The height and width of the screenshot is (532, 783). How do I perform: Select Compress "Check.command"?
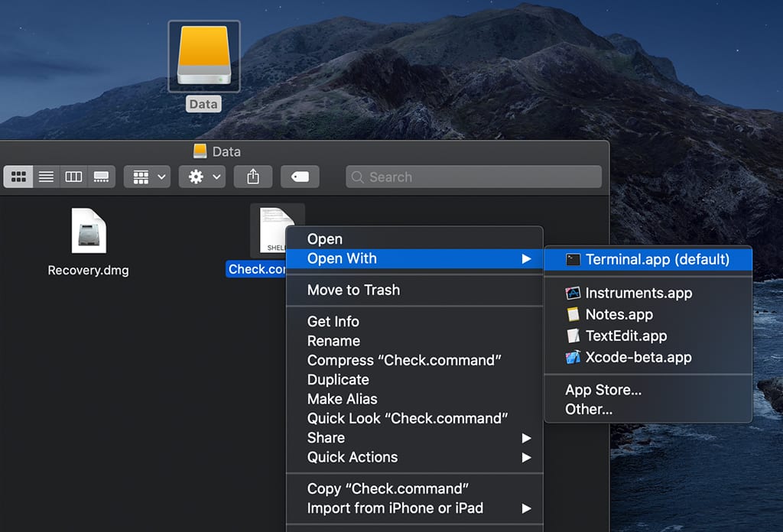pos(414,360)
